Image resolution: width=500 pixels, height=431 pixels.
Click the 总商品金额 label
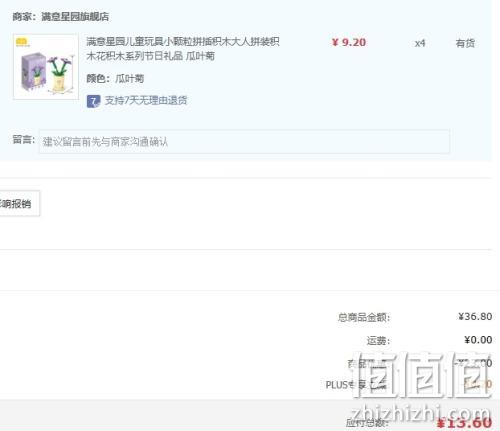coord(364,317)
